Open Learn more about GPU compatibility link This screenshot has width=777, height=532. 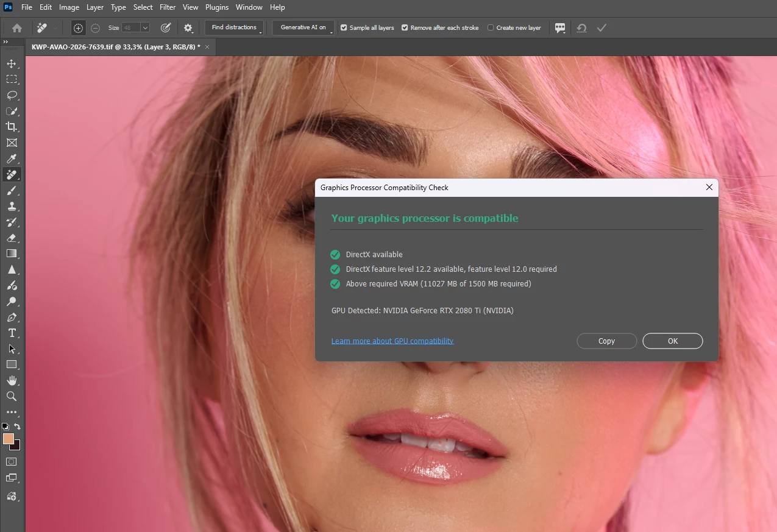(392, 341)
